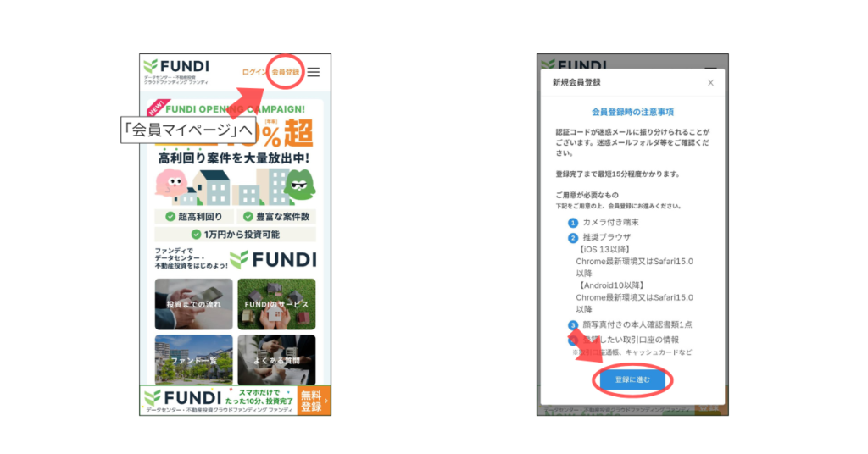Click the 新規会員登録 dialog title
This screenshot has height=454, width=868.
tap(576, 82)
